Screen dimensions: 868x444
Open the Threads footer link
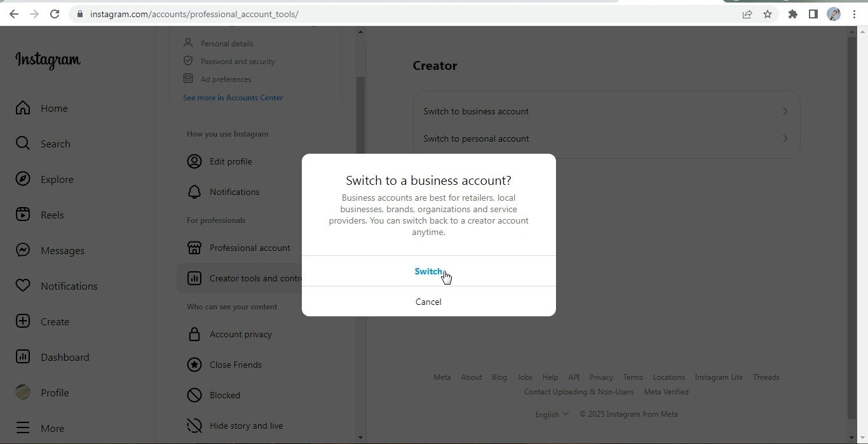766,377
